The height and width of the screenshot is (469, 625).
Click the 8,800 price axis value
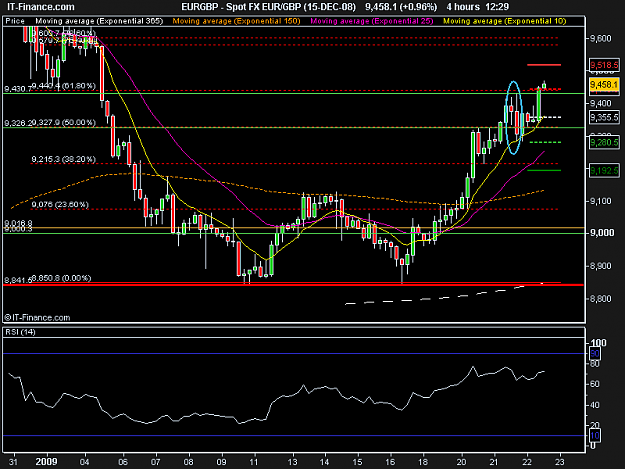[601, 299]
